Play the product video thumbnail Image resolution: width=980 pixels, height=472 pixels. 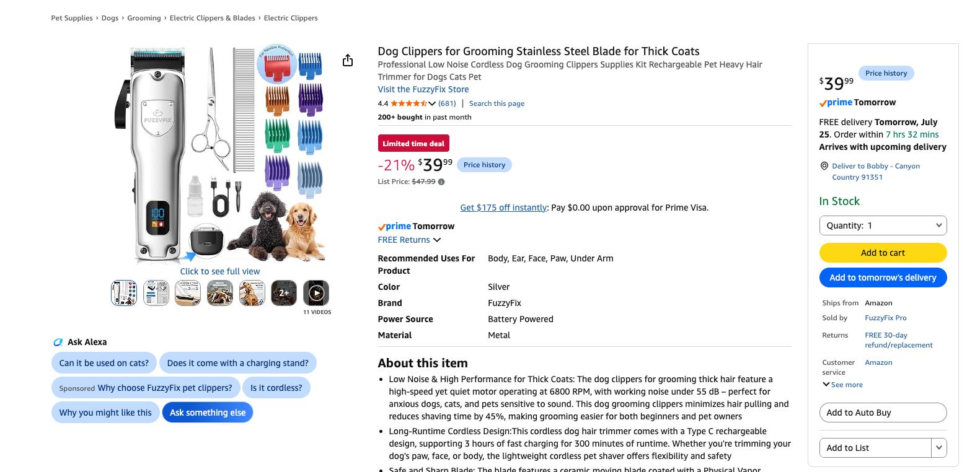(x=316, y=293)
